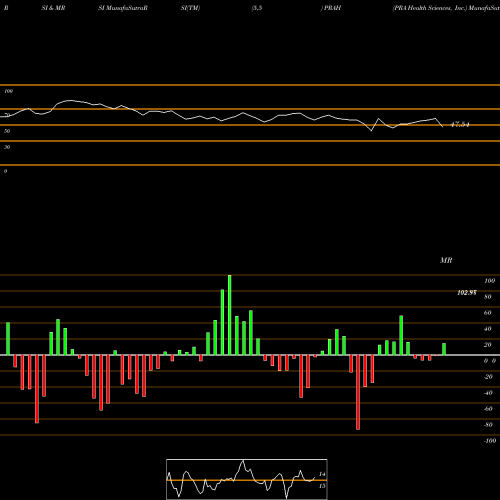Click the RSI axis label 50
Image resolution: width=500 pixels, height=500 pixels.
(7, 131)
